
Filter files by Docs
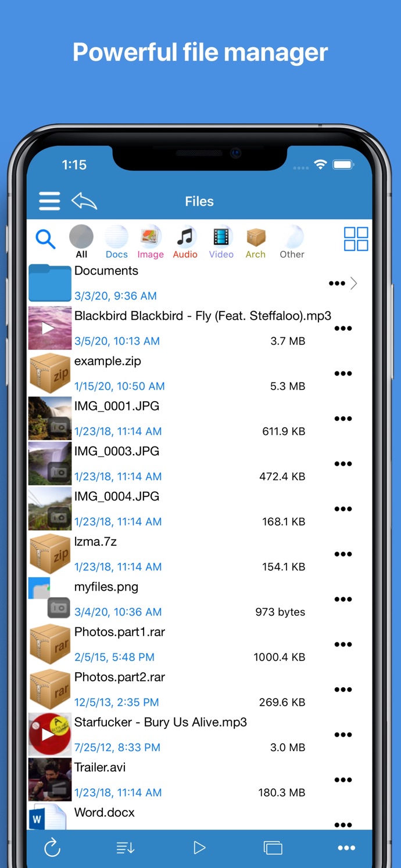tap(116, 242)
